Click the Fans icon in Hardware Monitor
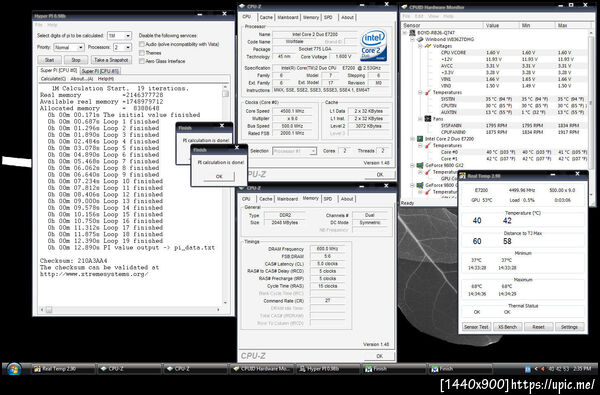 coord(428,119)
